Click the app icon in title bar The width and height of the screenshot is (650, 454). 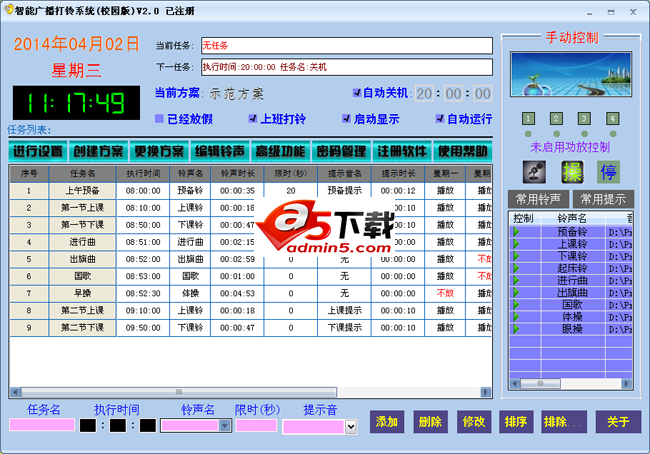pyautogui.click(x=8, y=10)
